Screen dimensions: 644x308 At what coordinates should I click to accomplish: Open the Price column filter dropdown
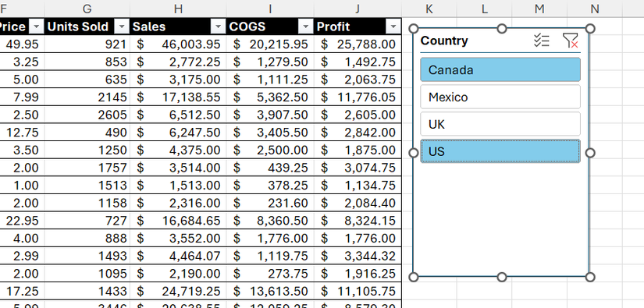coord(37,27)
